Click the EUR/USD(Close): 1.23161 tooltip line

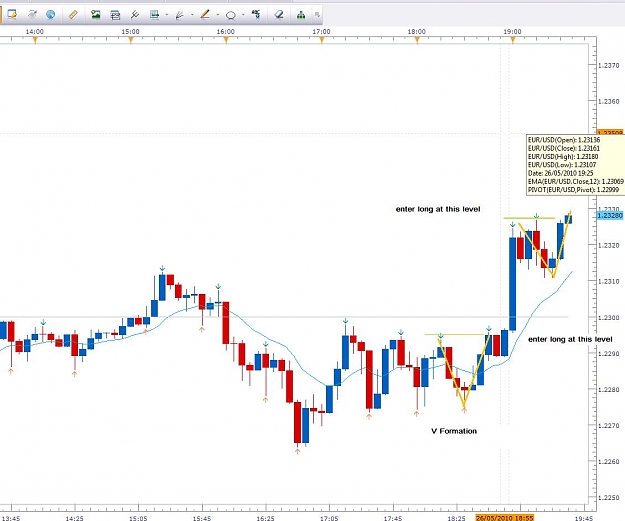pyautogui.click(x=564, y=148)
